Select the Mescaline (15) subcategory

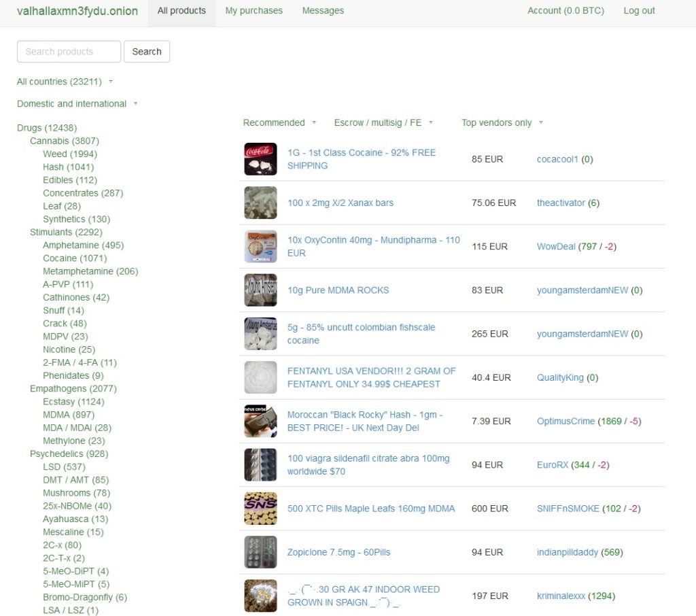[x=73, y=532]
